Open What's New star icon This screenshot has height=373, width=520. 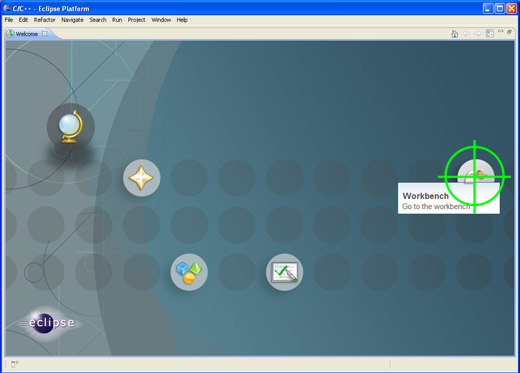click(x=141, y=178)
